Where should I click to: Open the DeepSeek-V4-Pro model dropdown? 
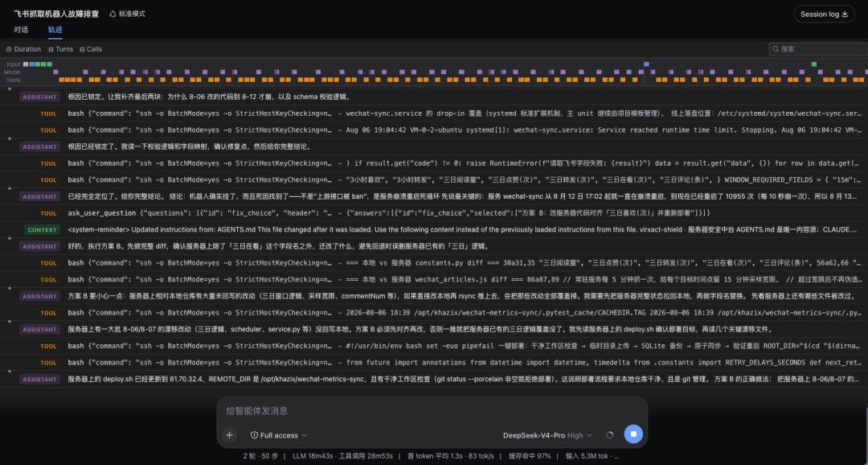[x=547, y=435]
